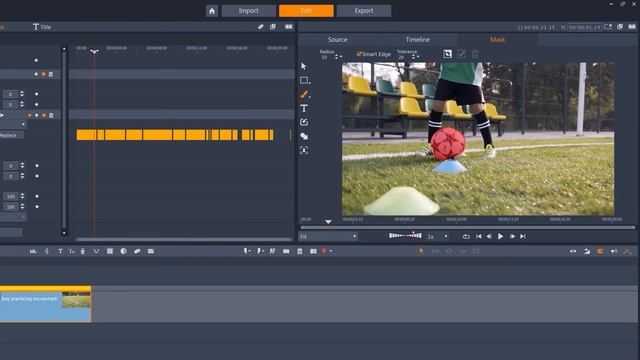Click the Title (T) icon in timeline toolbar

coord(60,251)
